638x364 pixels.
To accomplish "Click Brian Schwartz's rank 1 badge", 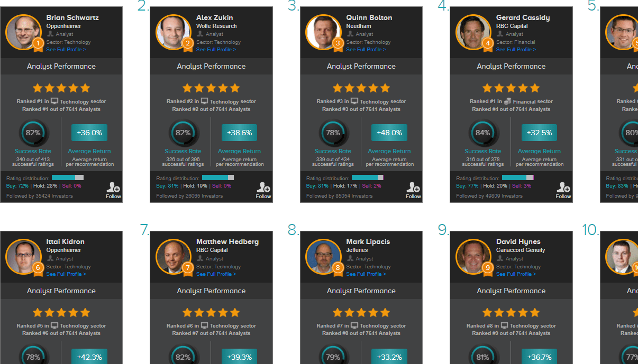I will click(x=38, y=44).
